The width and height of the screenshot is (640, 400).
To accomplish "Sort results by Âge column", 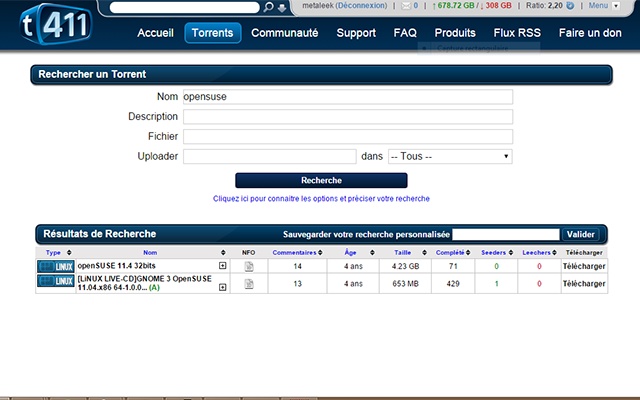I will point(350,253).
